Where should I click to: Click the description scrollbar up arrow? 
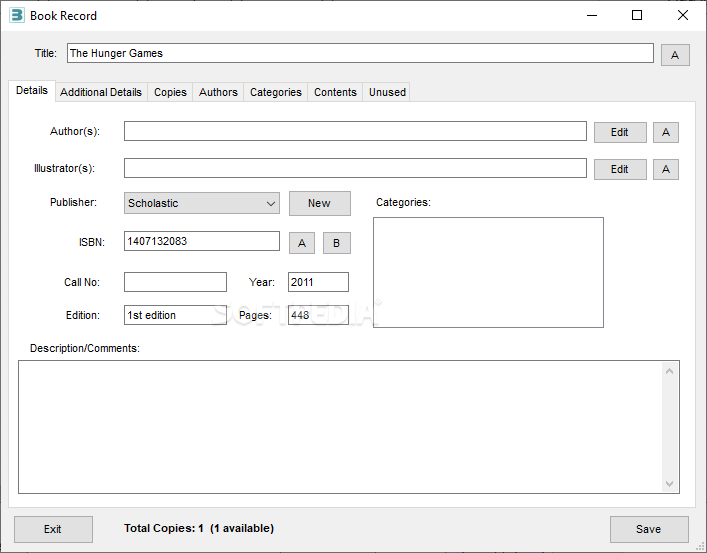tap(670, 371)
